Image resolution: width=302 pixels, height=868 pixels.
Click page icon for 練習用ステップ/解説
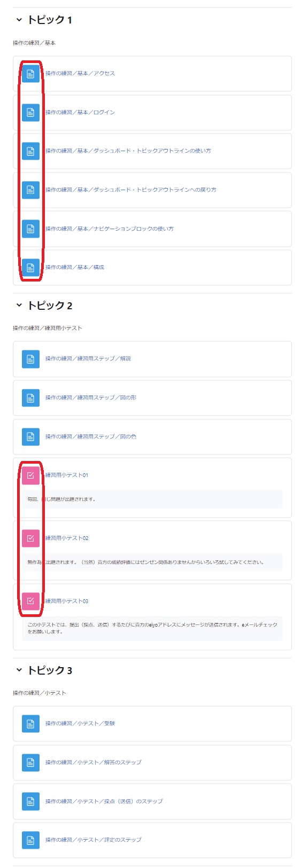tap(30, 359)
